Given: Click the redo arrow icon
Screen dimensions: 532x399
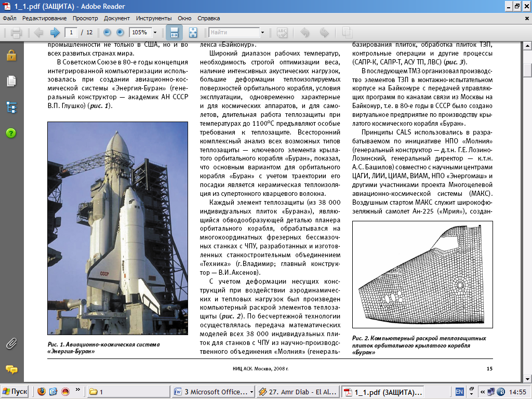Looking at the screenshot, I should point(324,33).
